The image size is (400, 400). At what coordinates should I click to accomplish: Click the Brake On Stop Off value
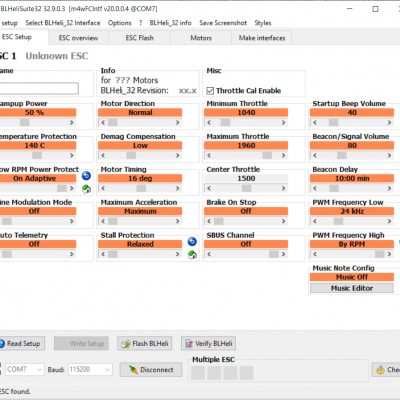tap(246, 211)
